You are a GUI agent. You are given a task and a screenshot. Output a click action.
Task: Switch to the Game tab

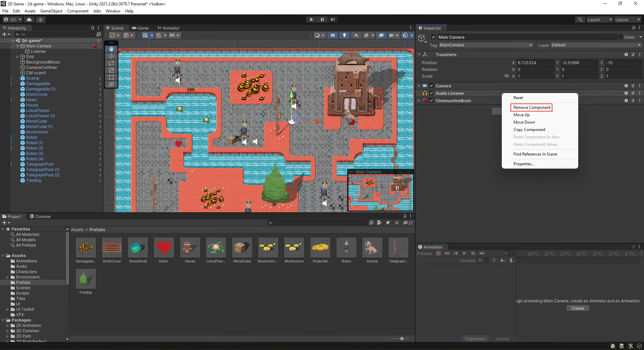(x=140, y=28)
